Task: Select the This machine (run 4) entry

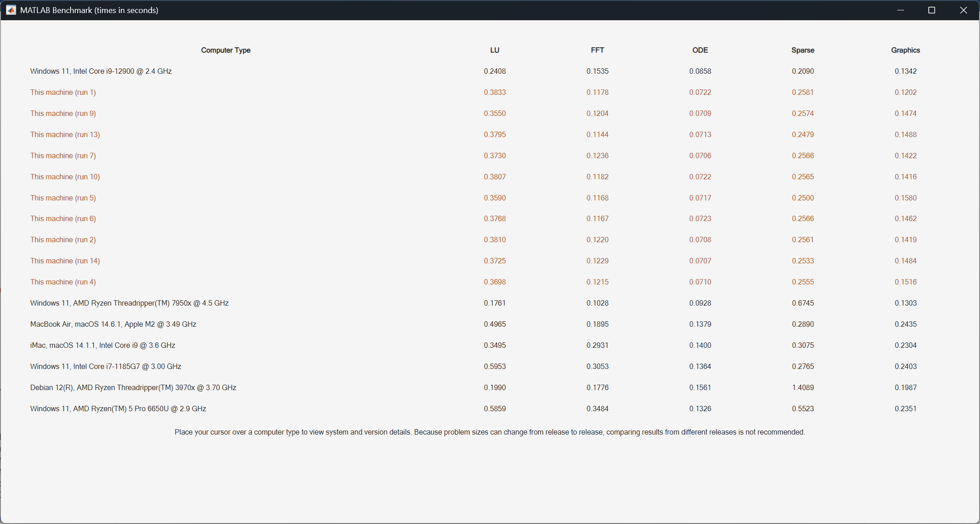Action: click(x=63, y=282)
